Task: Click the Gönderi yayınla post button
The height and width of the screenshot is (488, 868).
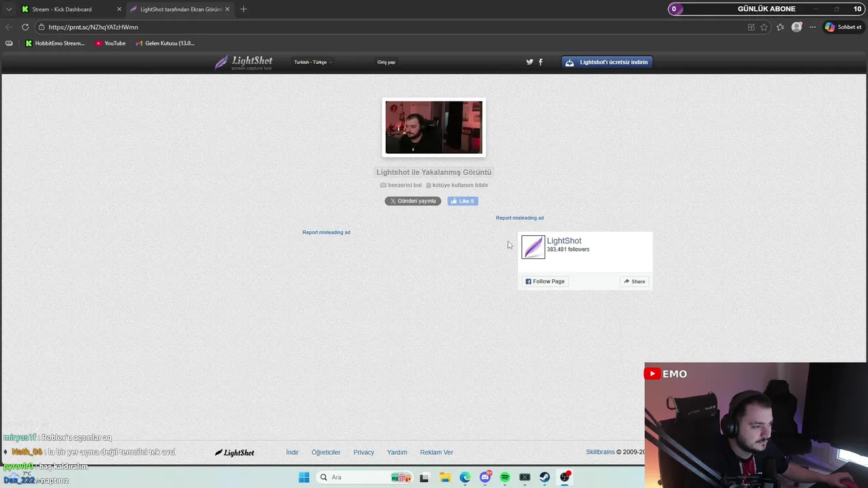Action: click(x=413, y=201)
